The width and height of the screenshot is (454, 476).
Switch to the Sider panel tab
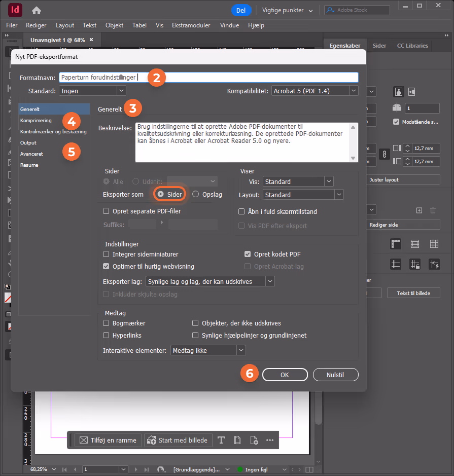[x=379, y=46]
